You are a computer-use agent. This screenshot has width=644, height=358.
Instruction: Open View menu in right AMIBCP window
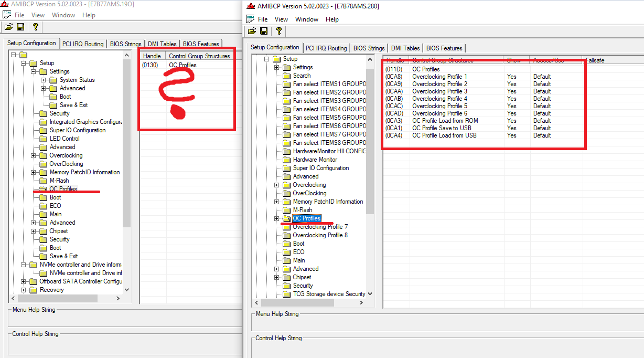[281, 19]
